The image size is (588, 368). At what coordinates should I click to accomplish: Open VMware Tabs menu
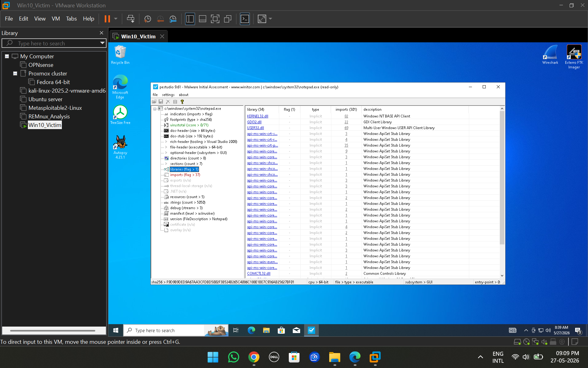(x=71, y=19)
